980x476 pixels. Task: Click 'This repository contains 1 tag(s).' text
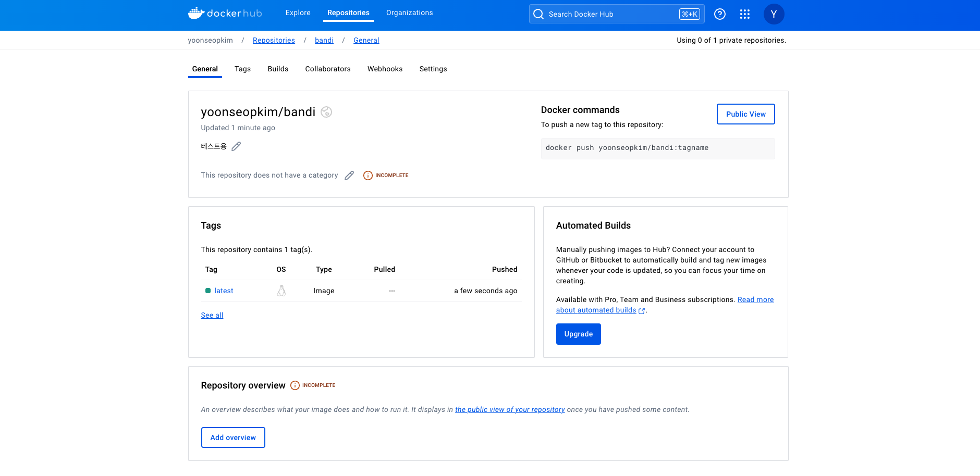click(256, 249)
